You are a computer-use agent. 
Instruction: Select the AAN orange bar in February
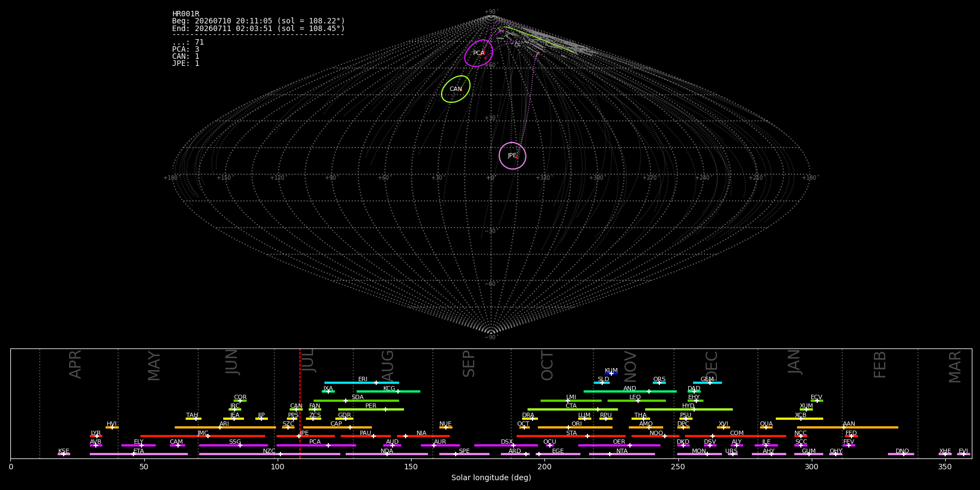(x=848, y=427)
